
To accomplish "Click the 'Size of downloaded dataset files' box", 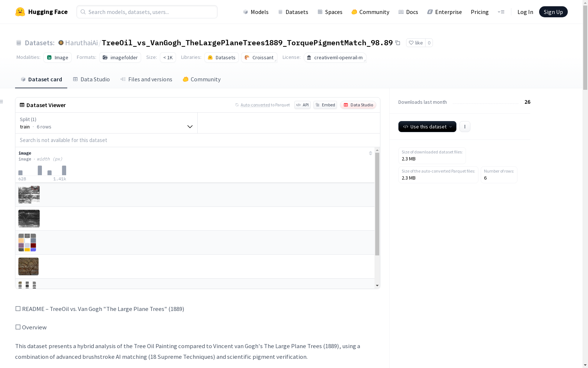I will pyautogui.click(x=432, y=156).
